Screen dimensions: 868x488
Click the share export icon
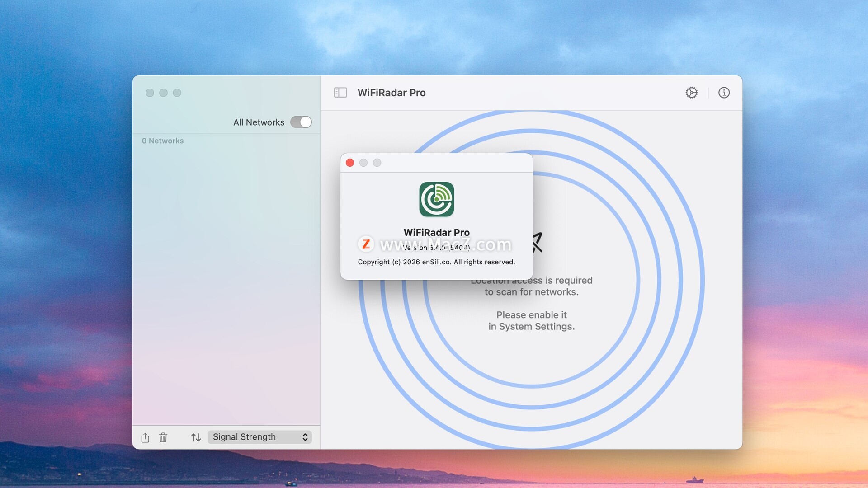(x=145, y=437)
